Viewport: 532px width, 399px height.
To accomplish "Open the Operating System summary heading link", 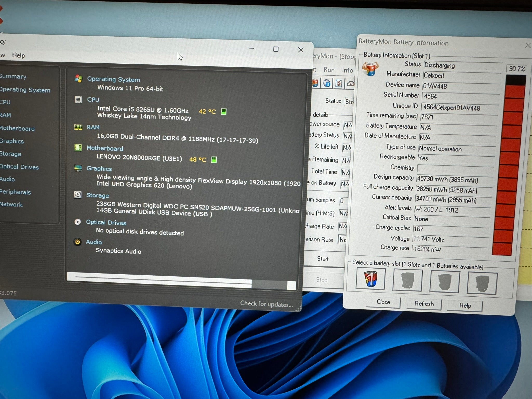I will pos(114,79).
